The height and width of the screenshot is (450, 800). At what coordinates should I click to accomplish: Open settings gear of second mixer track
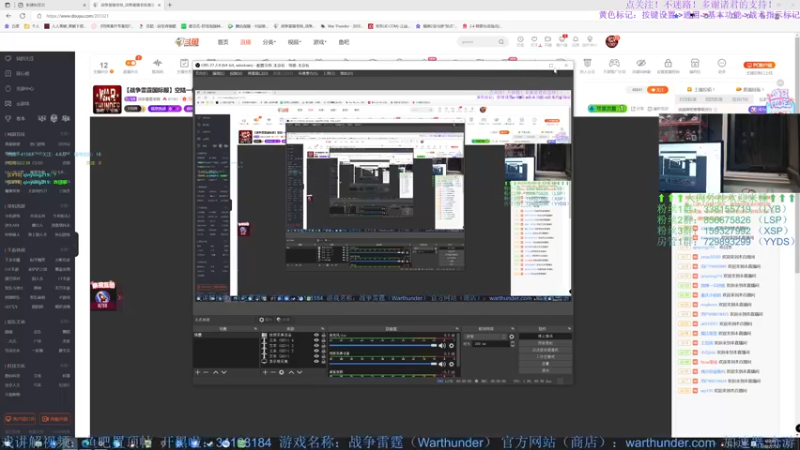tap(452, 364)
